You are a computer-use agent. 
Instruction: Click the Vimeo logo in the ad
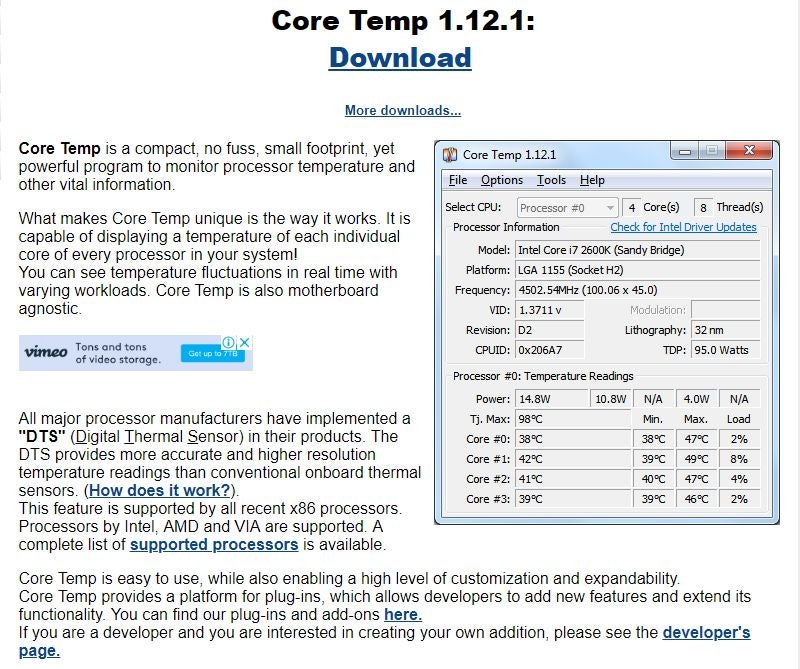click(x=46, y=352)
